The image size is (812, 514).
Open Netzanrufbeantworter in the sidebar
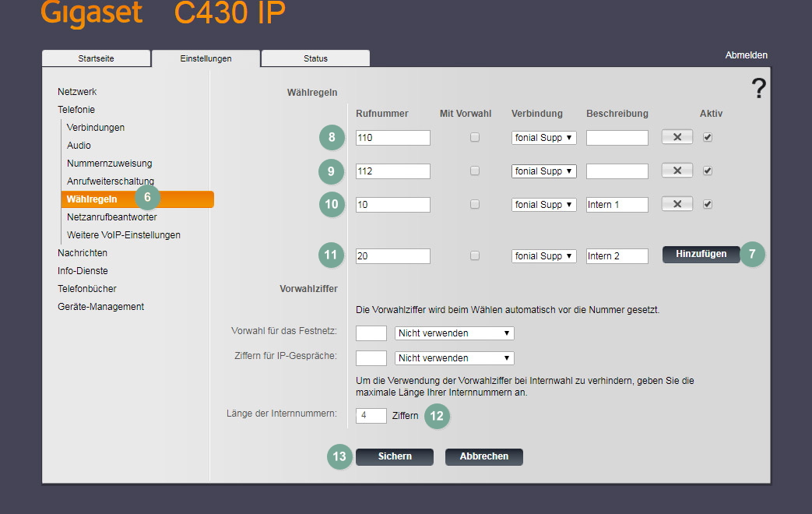pos(112,217)
